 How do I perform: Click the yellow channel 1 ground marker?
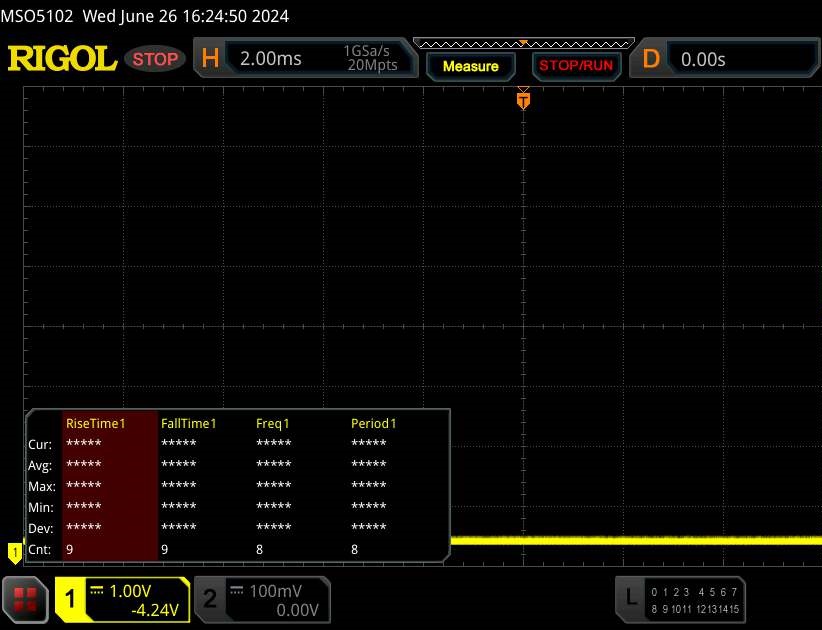[x=14, y=551]
